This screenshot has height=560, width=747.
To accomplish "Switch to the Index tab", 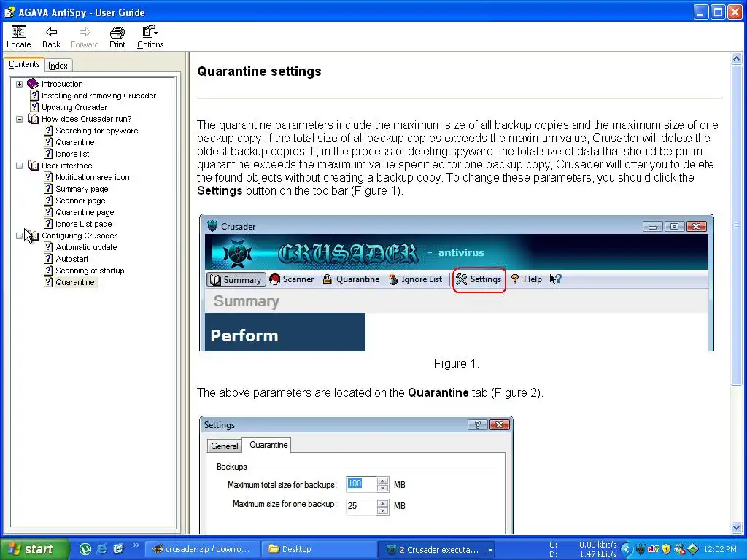I will [x=58, y=65].
